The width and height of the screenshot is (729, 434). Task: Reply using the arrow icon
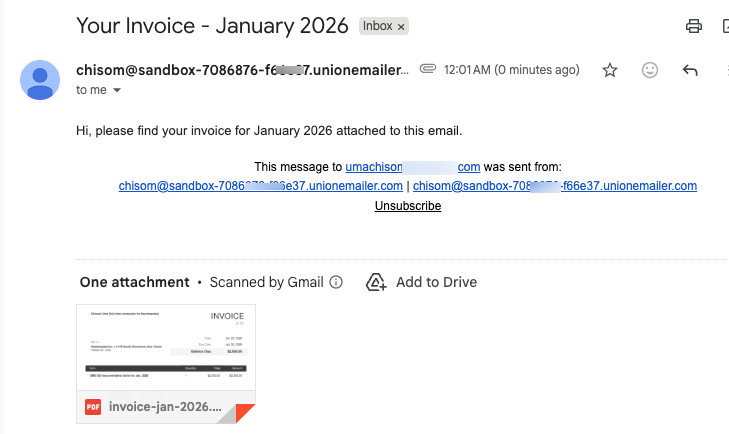click(x=690, y=70)
